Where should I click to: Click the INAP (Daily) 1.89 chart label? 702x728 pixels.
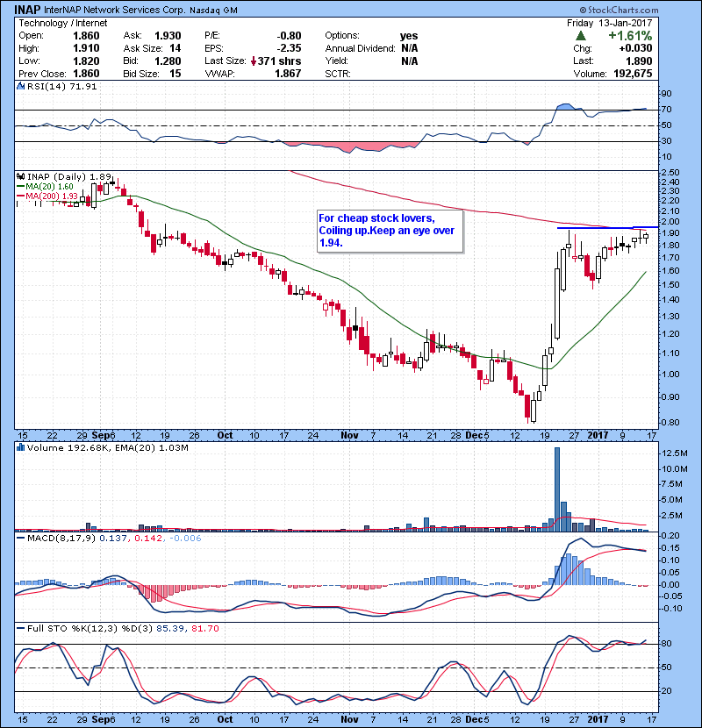coord(69,176)
